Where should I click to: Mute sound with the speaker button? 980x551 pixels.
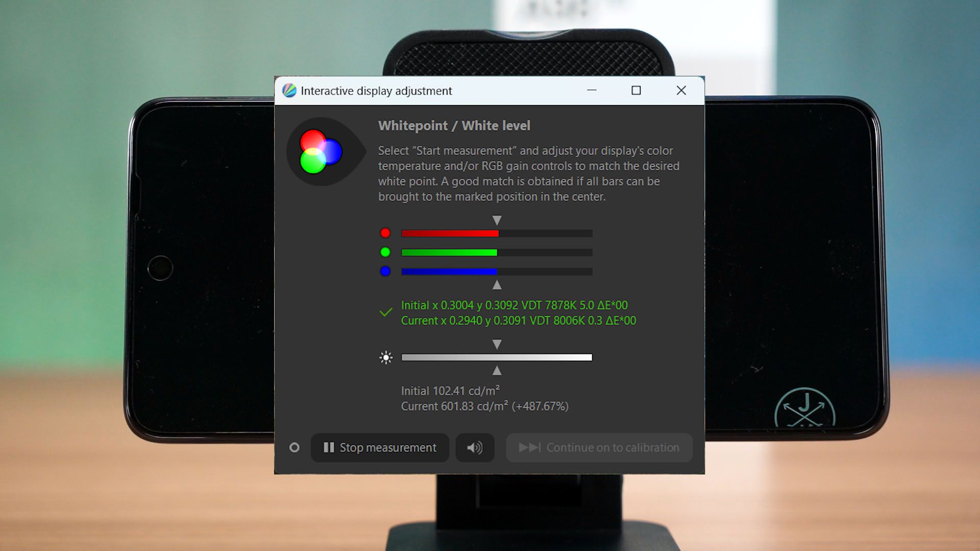click(475, 448)
